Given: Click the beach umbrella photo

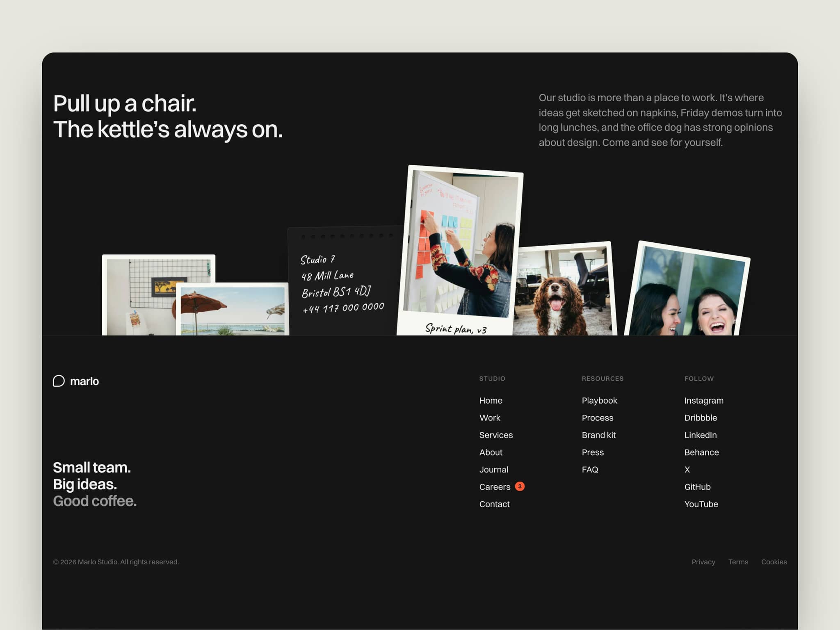Looking at the screenshot, I should coord(233,309).
